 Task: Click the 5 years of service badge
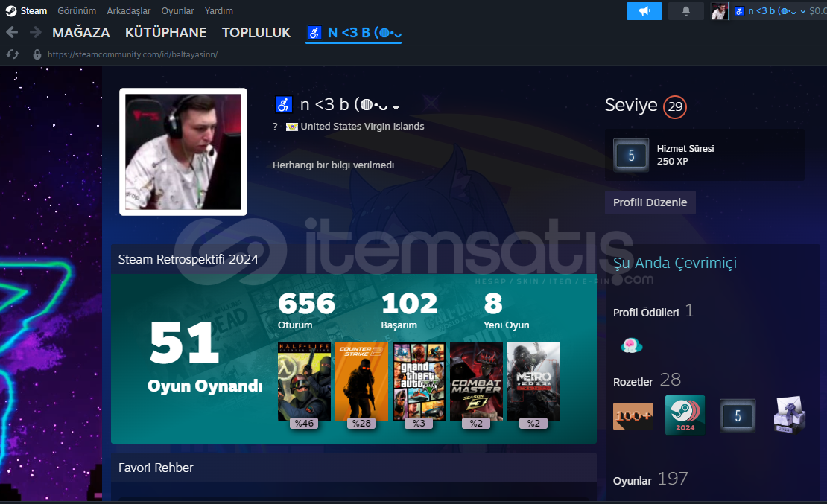coord(631,155)
